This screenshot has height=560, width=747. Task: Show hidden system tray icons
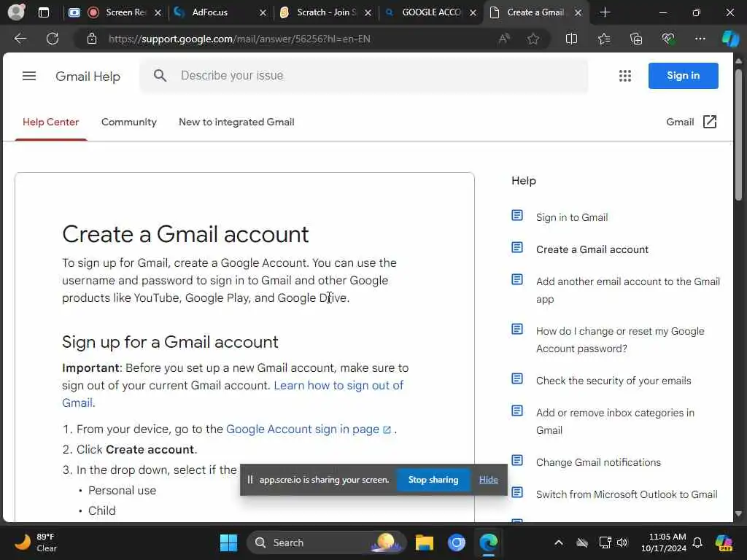[558, 542]
